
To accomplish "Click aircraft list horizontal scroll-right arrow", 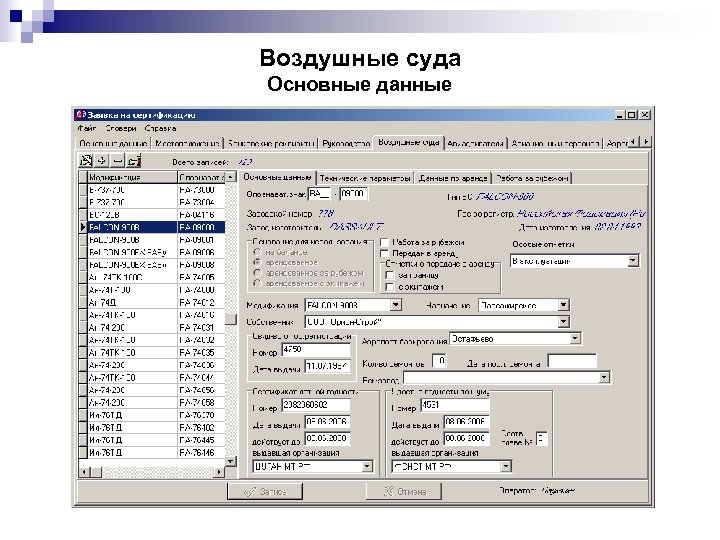I will (219, 472).
